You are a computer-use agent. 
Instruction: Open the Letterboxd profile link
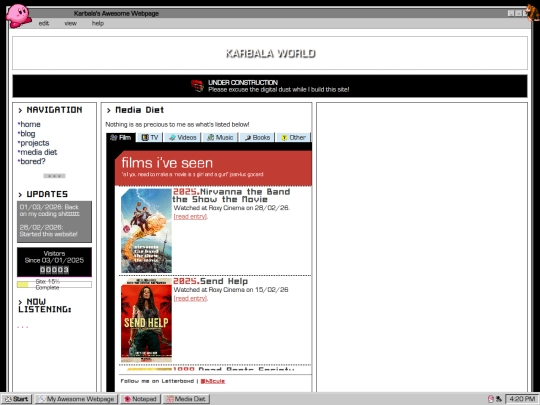pos(212,381)
